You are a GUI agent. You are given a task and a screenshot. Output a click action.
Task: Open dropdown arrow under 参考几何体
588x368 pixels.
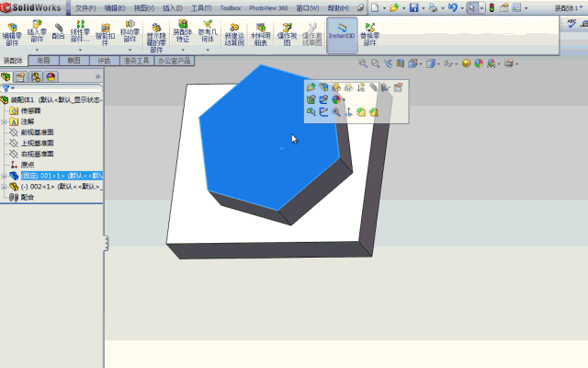208,50
